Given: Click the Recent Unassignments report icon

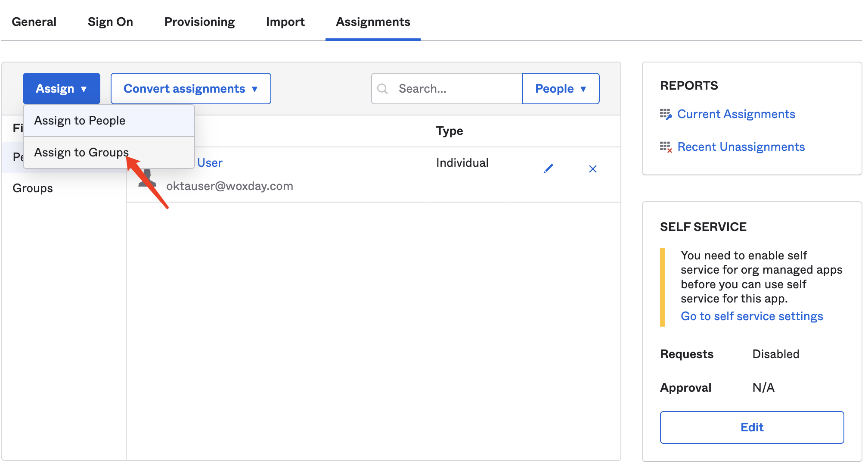Looking at the screenshot, I should click(x=666, y=147).
